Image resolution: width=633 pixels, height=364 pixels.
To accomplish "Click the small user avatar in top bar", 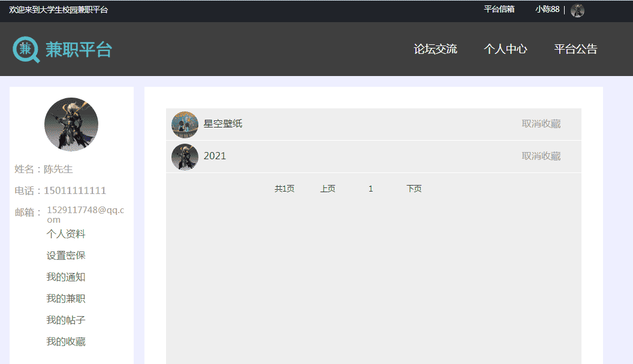I will click(577, 10).
